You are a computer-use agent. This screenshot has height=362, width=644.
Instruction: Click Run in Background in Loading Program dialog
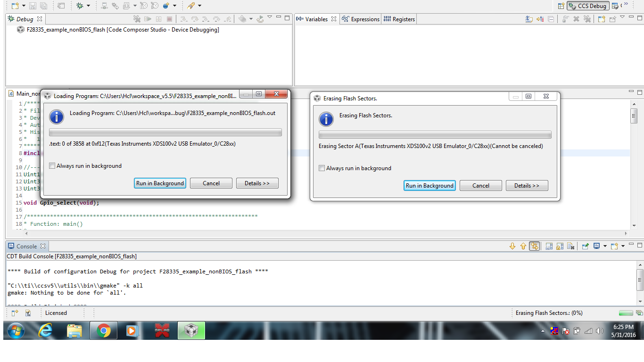coord(160,183)
